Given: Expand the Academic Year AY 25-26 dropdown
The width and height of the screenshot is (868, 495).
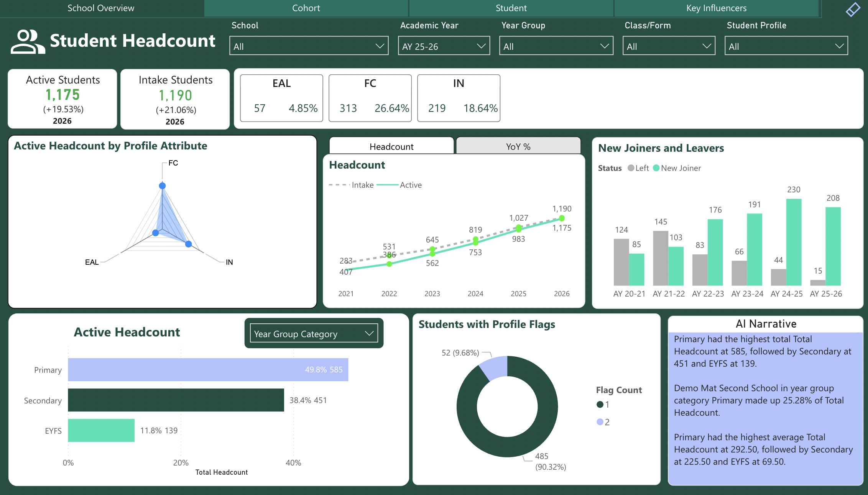Looking at the screenshot, I should point(444,46).
